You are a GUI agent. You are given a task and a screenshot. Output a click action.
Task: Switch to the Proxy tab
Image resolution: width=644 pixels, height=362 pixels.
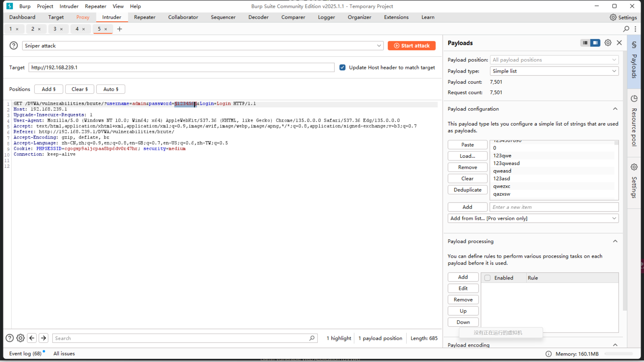point(83,17)
